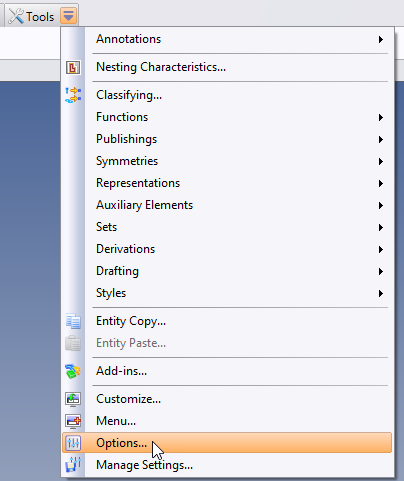404x481 pixels.
Task: Choose Entity Copy... menu entry
Action: click(227, 321)
